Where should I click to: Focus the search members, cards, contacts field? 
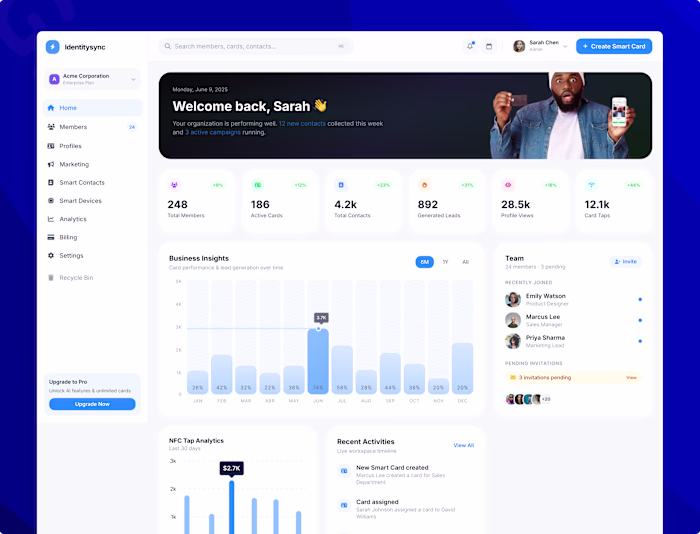click(256, 46)
